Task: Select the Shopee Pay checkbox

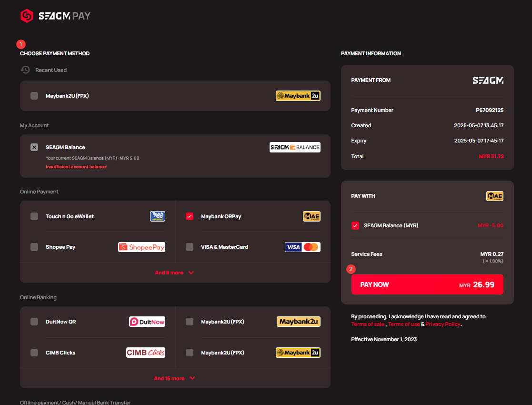Action: 34,247
